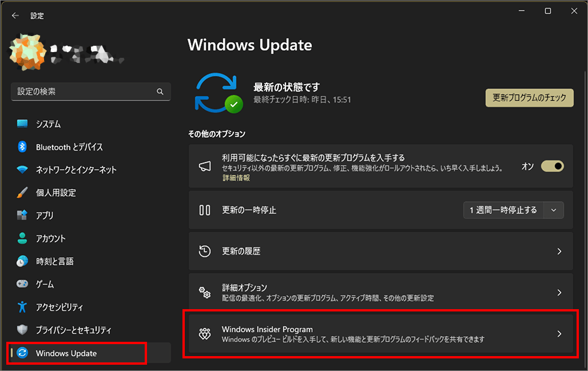This screenshot has height=371, width=588.
Task: Select Windows Update in sidebar
Action: pyautogui.click(x=91, y=353)
